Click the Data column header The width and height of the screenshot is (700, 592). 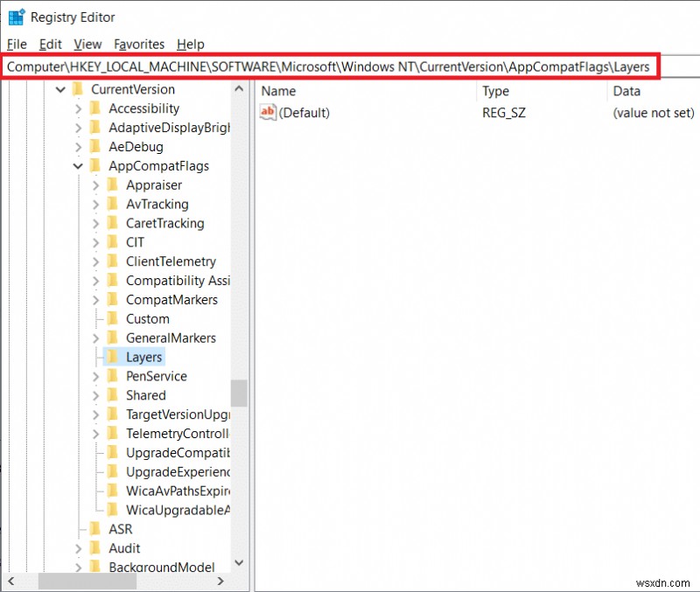point(626,91)
